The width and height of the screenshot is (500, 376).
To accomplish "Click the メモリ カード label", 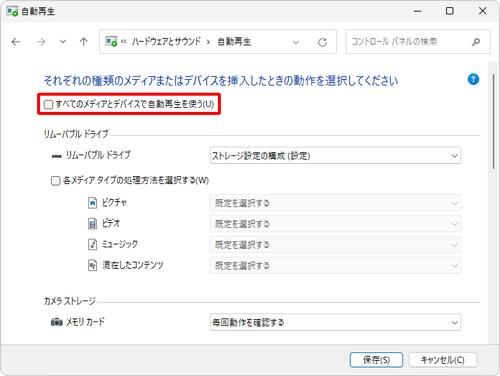I will click(x=85, y=322).
